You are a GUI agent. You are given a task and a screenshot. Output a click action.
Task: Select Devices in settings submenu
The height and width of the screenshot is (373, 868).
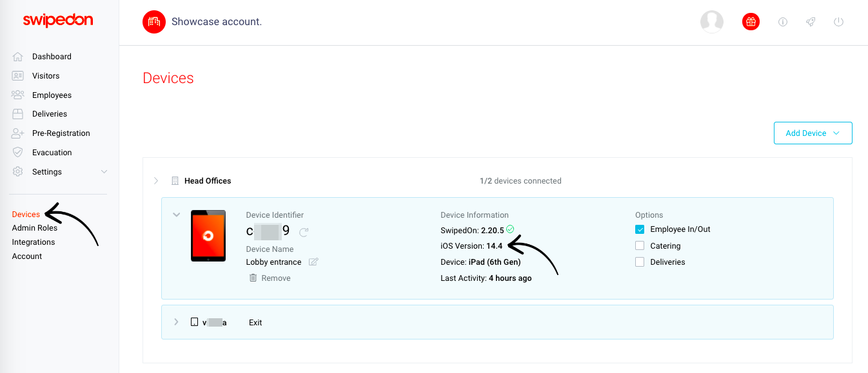26,215
